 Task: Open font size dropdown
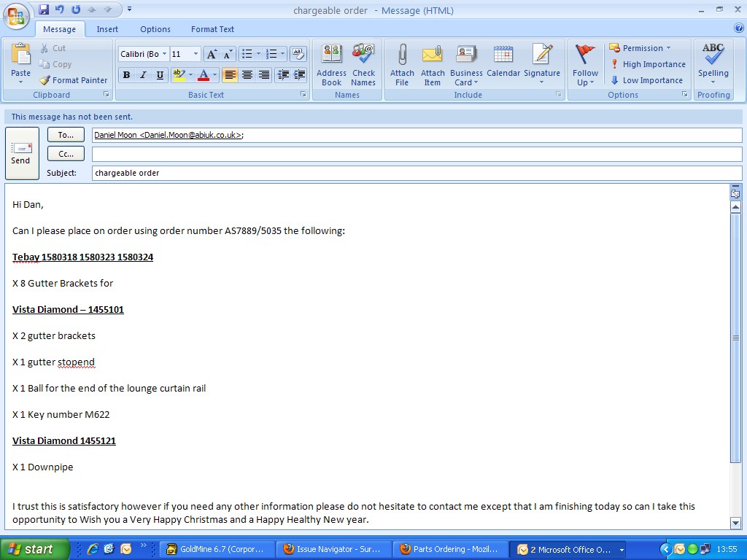pyautogui.click(x=196, y=54)
